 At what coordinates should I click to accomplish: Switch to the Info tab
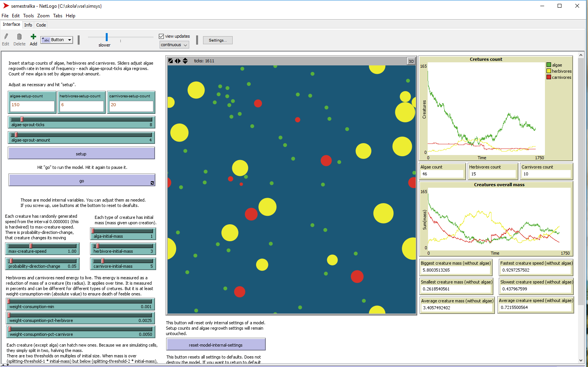pos(28,25)
